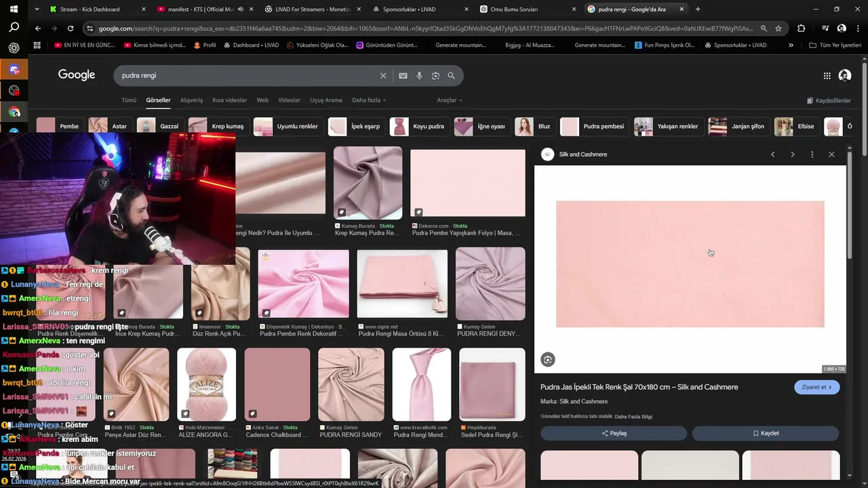Viewport: 868px width, 488px height.
Task: Share the image with Paylaş
Action: 614,433
